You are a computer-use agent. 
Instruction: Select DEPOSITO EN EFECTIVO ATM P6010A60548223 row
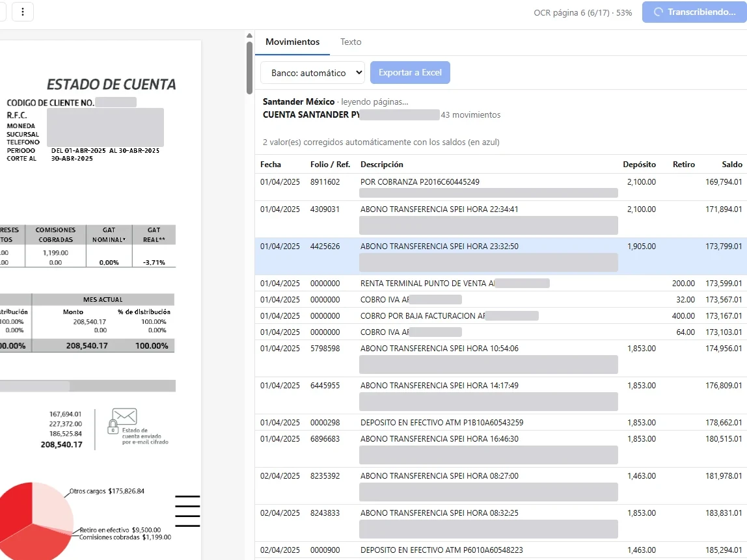500,550
